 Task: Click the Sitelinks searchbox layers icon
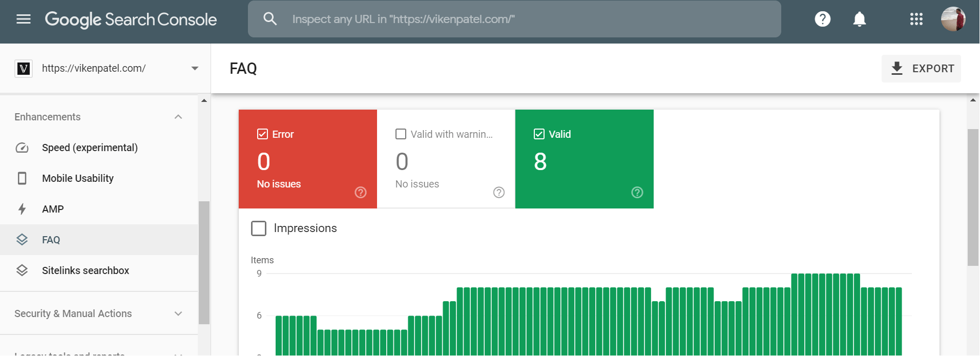pyautogui.click(x=22, y=270)
